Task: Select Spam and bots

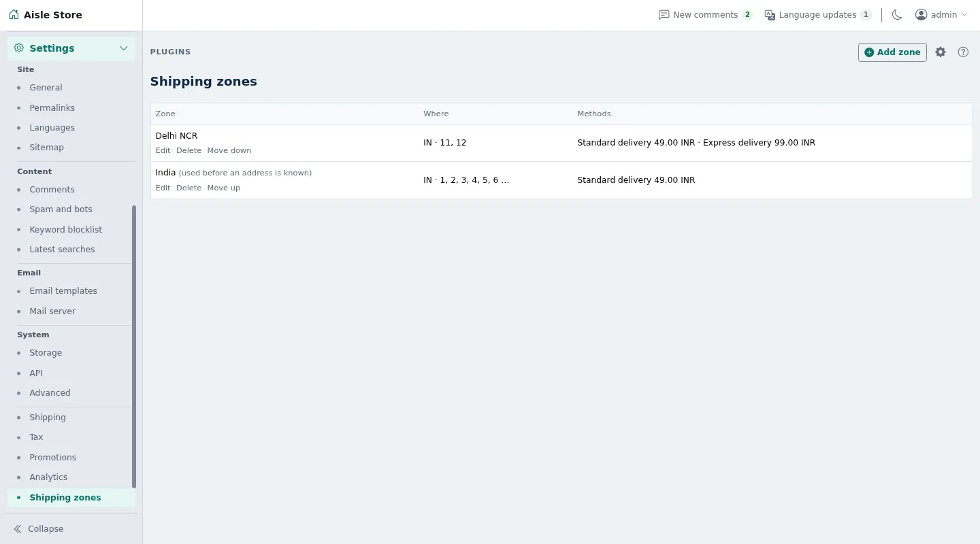Action: point(61,209)
